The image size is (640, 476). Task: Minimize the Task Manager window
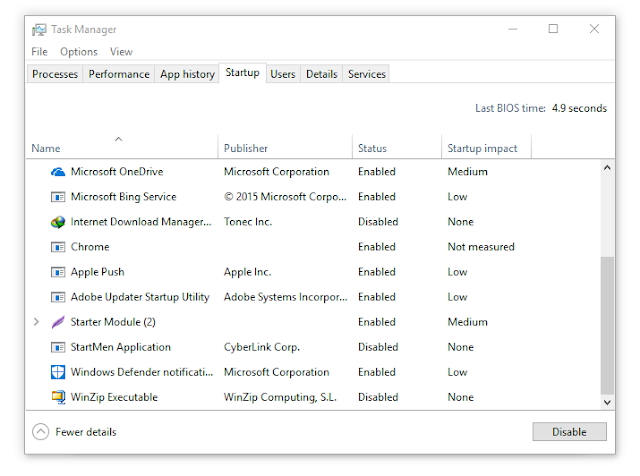[x=513, y=29]
